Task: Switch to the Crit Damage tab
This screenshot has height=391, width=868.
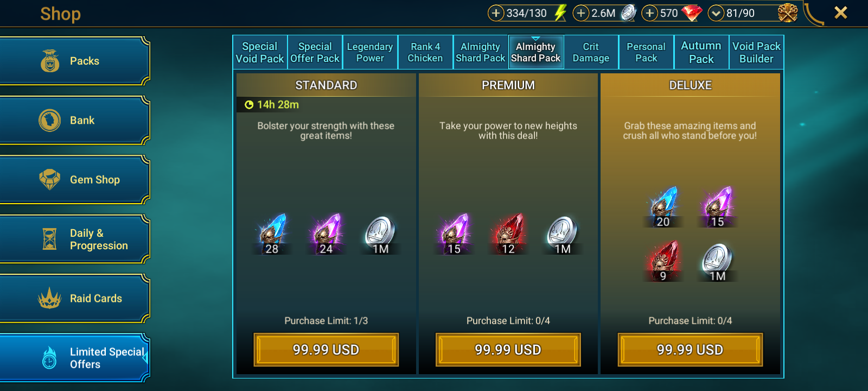Action: coord(591,52)
